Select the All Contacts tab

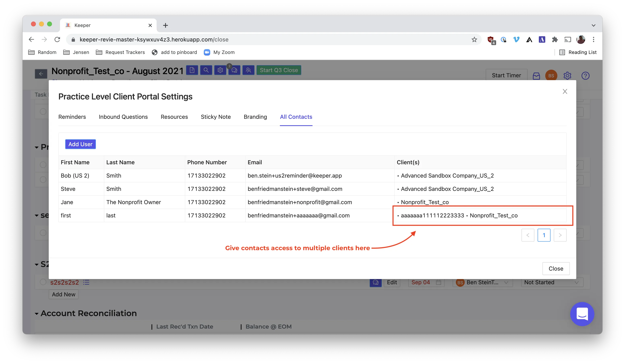(296, 117)
